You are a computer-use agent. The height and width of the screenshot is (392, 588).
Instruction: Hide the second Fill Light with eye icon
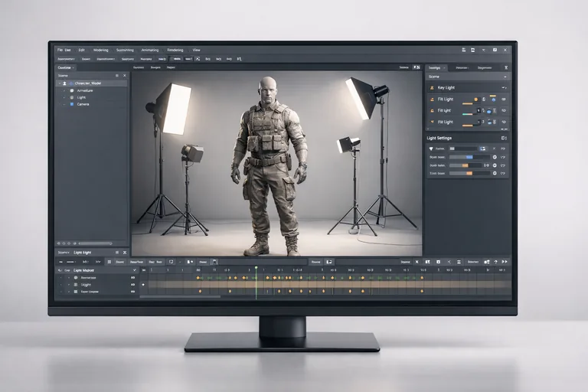pyautogui.click(x=503, y=111)
